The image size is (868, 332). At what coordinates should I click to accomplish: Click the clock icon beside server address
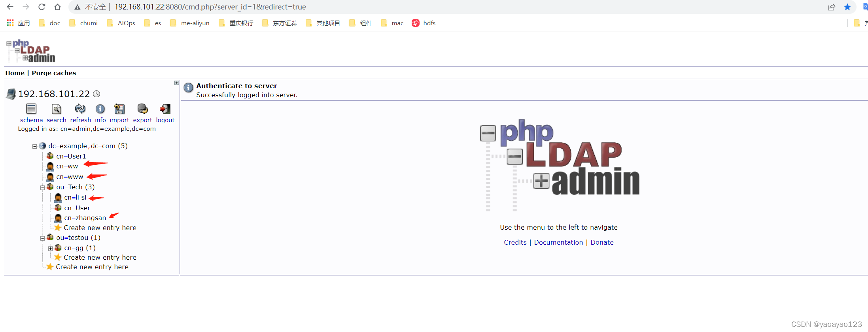coord(96,94)
